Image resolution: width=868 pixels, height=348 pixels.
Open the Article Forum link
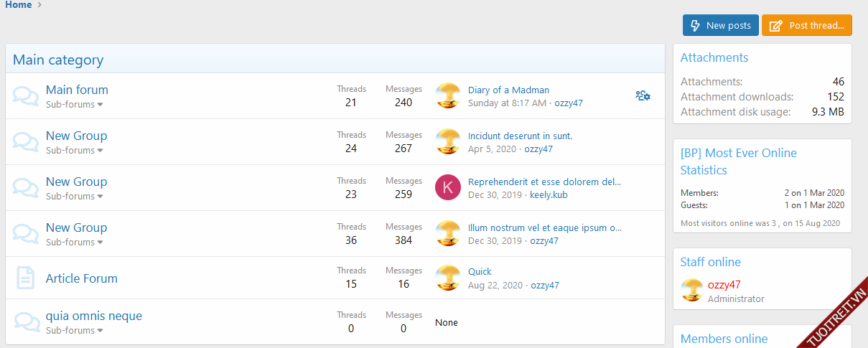[82, 278]
